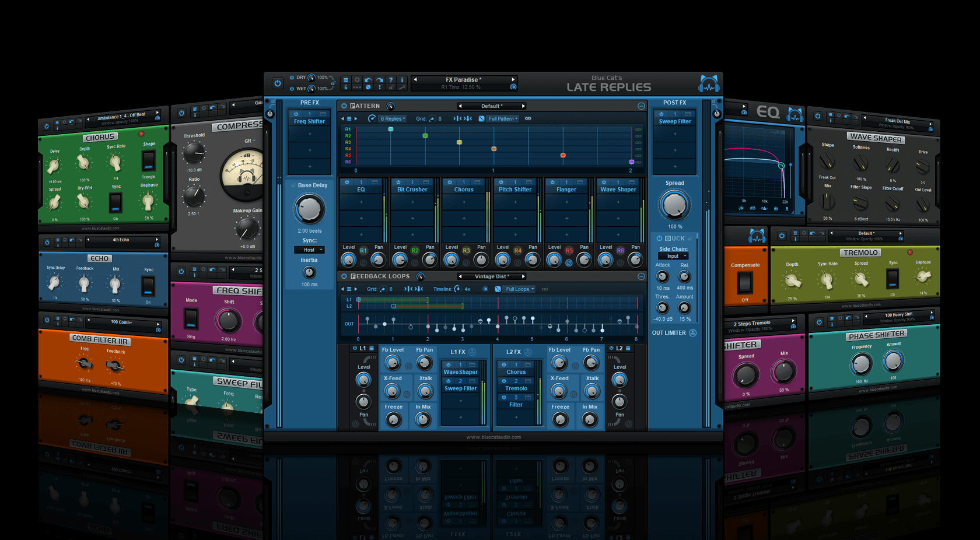
Task: Click the link chain icon after Full Pattern
Action: coord(528,119)
